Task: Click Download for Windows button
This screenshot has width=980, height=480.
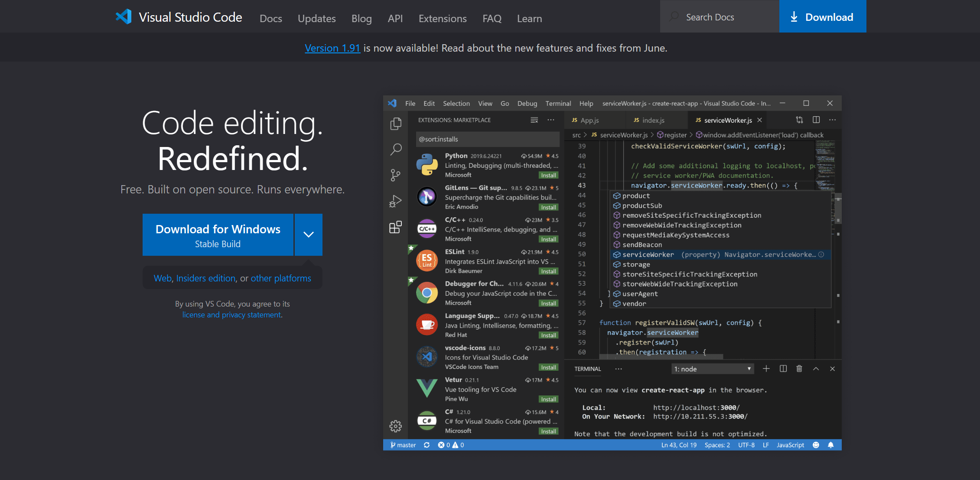Action: click(x=218, y=235)
